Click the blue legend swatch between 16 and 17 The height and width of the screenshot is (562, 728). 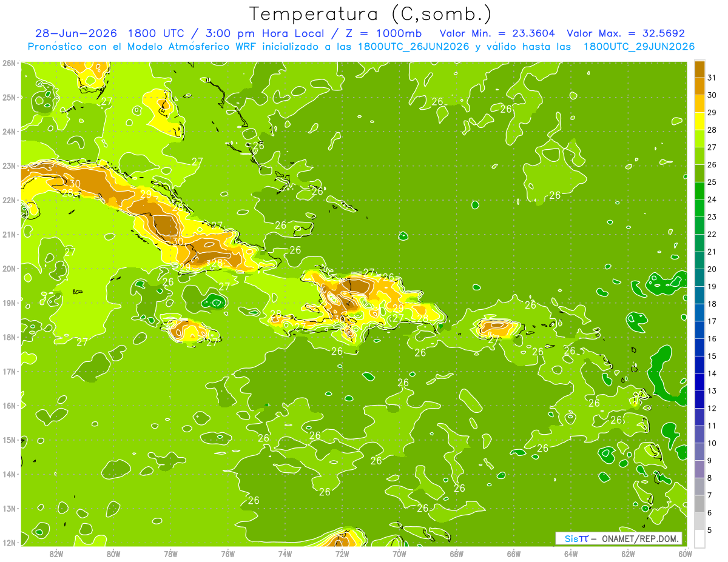[x=699, y=330]
